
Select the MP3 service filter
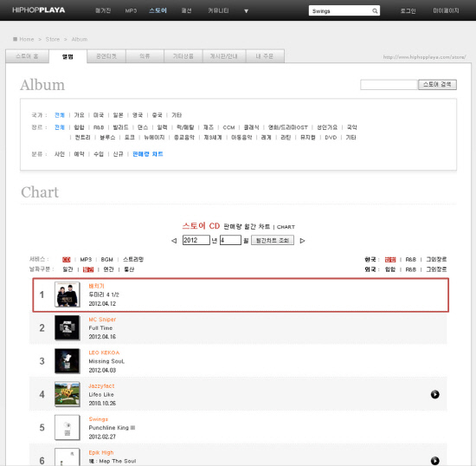click(86, 260)
